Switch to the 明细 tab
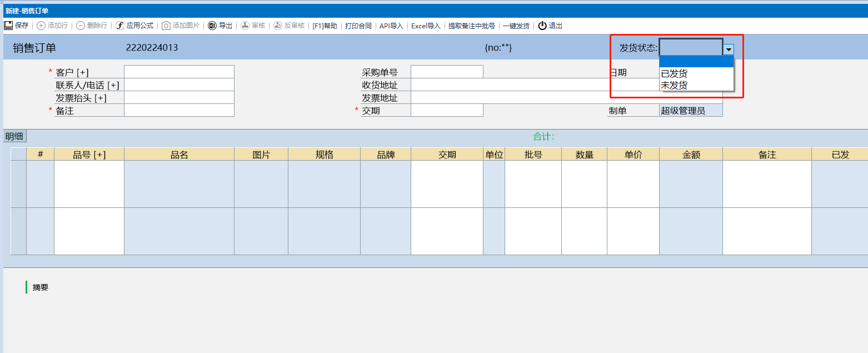This screenshot has height=353, width=868. tap(15, 136)
